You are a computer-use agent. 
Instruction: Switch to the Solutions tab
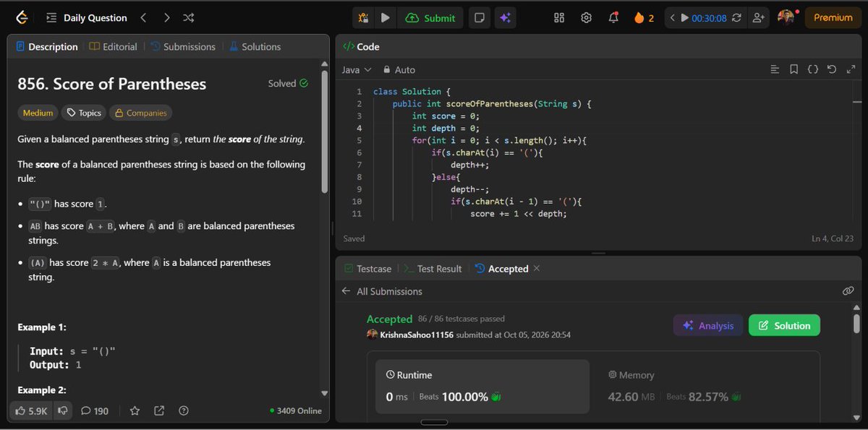coord(255,46)
